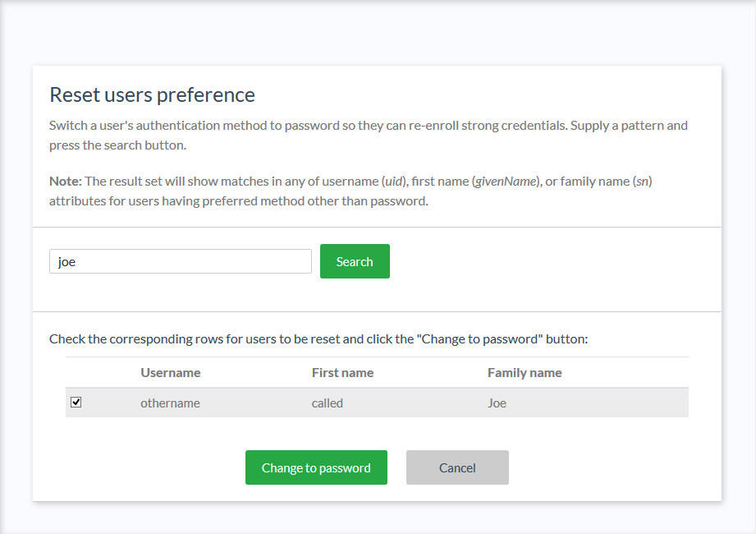
Task: Click the Reset users preference heading
Action: [x=152, y=94]
